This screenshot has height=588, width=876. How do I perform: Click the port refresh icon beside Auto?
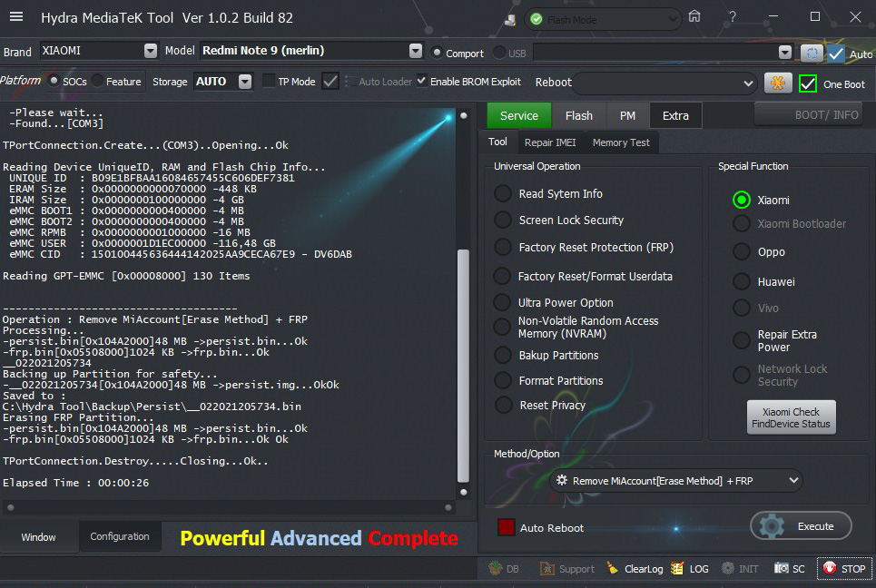[x=811, y=54]
